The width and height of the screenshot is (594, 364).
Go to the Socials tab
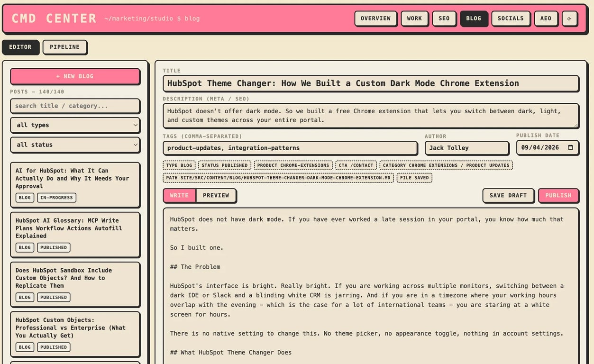[x=511, y=18]
